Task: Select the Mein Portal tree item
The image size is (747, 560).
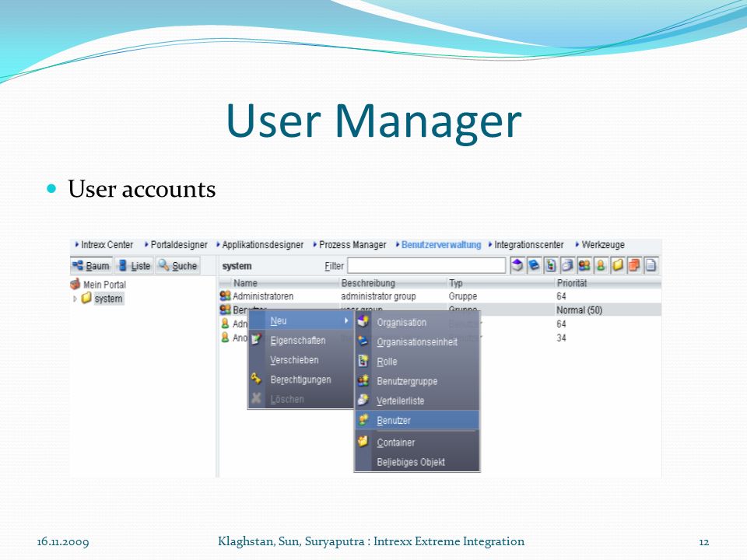Action: click(104, 285)
